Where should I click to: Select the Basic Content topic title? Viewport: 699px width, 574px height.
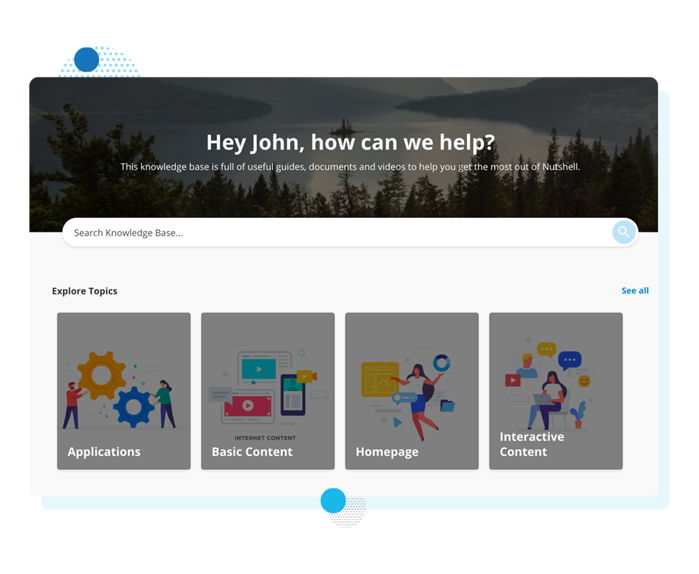252,452
